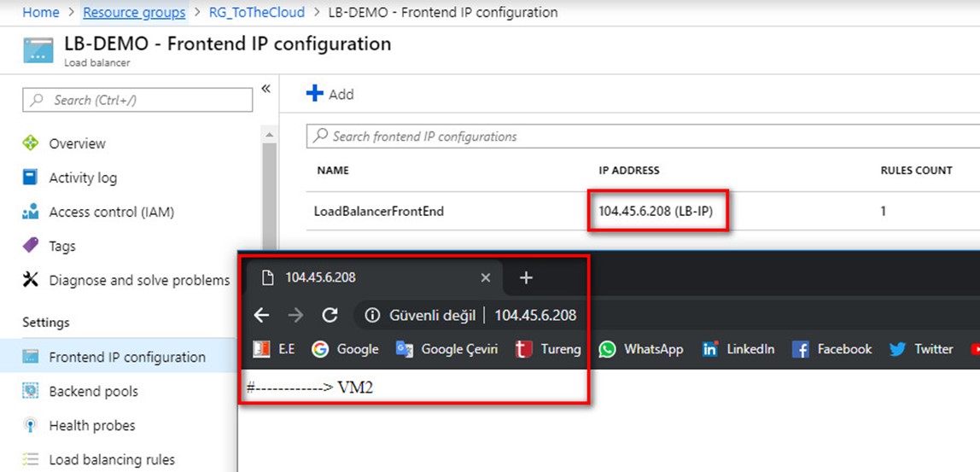Click the Backend pools icon
The width and height of the screenshot is (980, 472).
pos(30,391)
